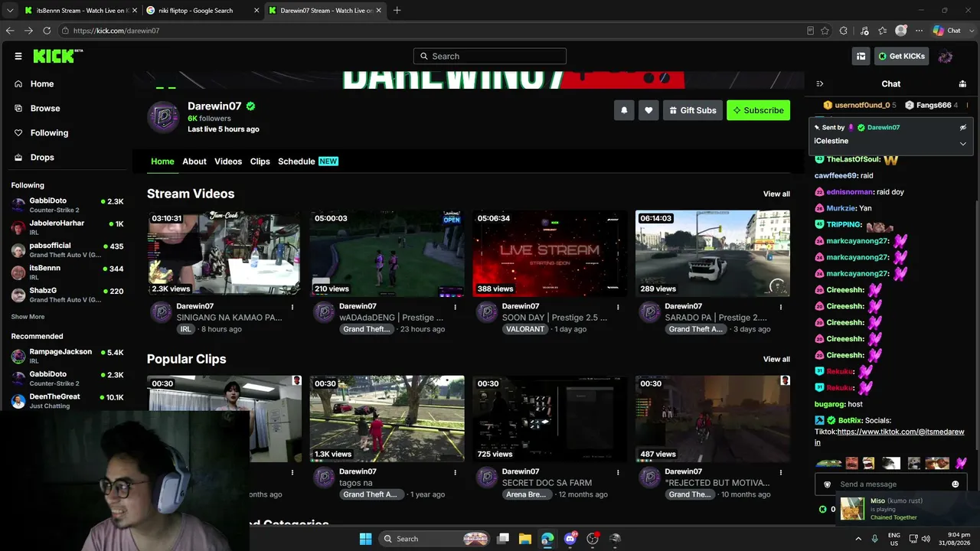Reload the page

point(47,31)
